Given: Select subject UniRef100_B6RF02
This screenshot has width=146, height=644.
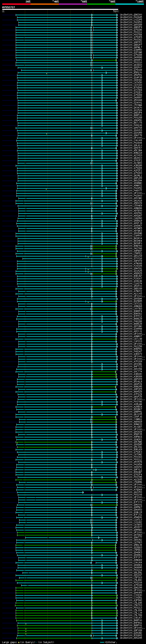Looking at the screenshot, I should click(131, 115).
